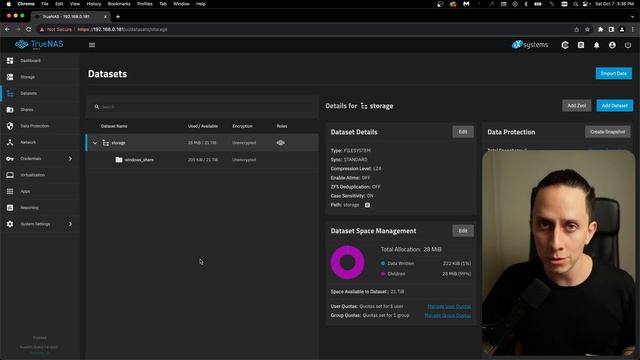Image resolution: width=640 pixels, height=360 pixels.
Task: Edit the Dataset Details card
Action: (463, 132)
